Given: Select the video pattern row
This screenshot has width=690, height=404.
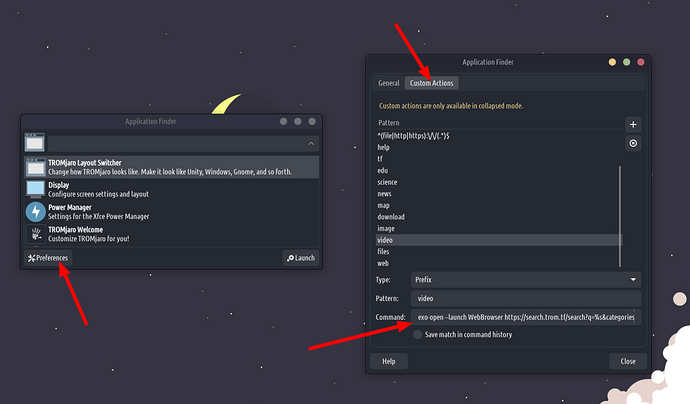Looking at the screenshot, I should [498, 240].
